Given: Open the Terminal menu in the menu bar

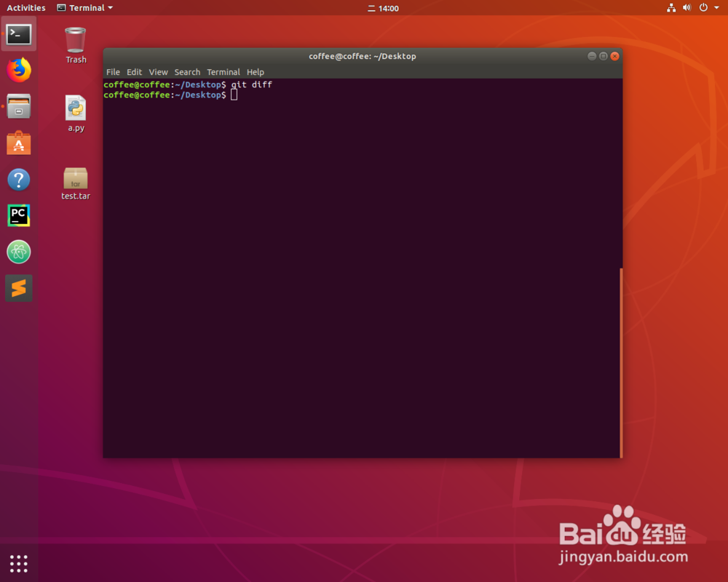Looking at the screenshot, I should (x=223, y=72).
